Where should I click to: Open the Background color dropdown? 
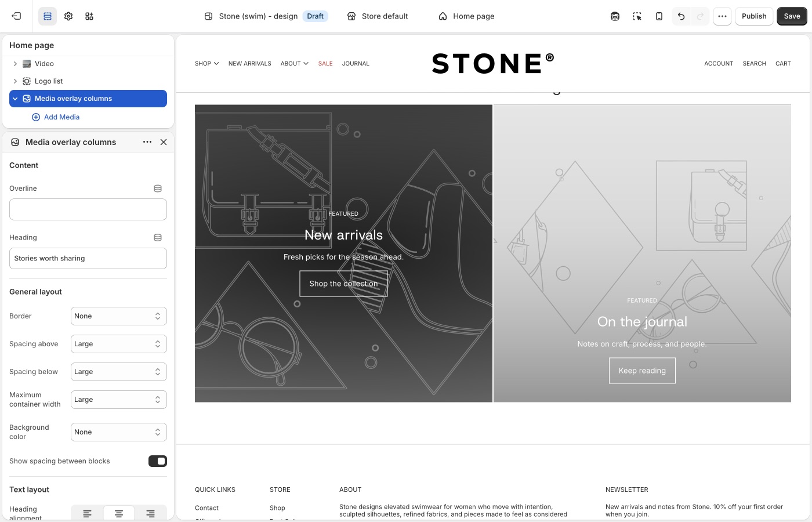(x=119, y=432)
